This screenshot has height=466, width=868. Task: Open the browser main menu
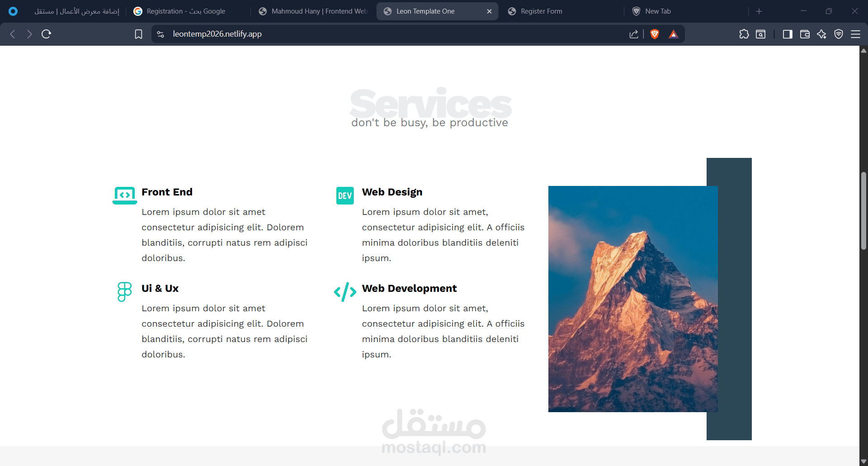[855, 34]
